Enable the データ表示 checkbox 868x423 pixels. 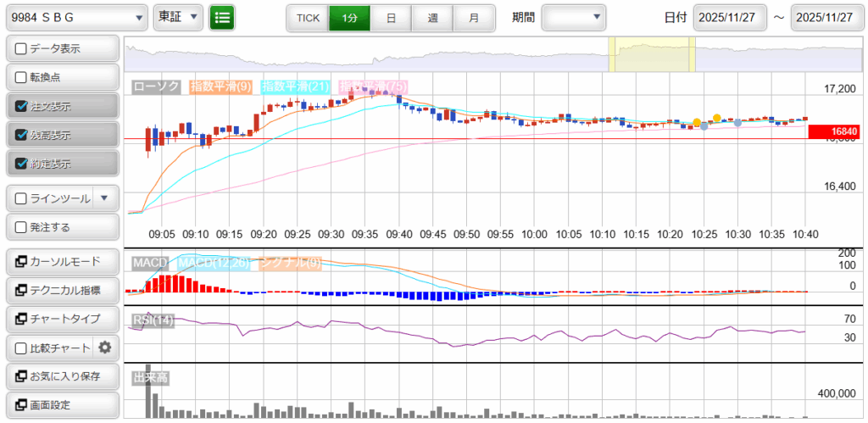pos(22,49)
